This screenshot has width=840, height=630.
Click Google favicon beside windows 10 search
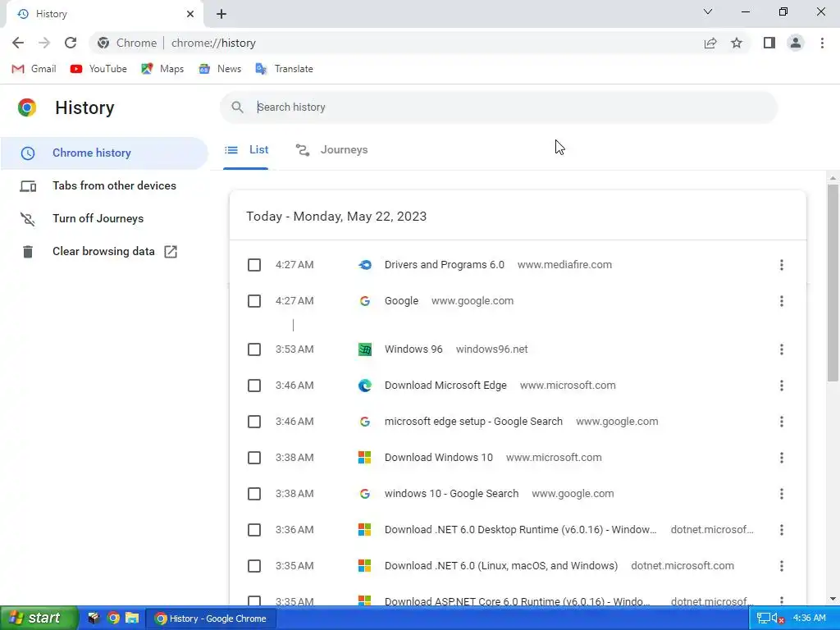[365, 494]
